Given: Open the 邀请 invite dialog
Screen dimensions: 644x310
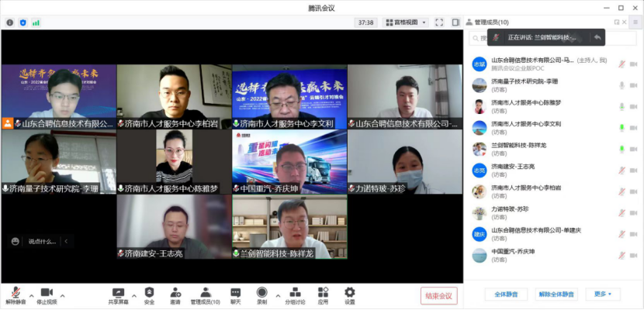Looking at the screenshot, I should tap(175, 295).
